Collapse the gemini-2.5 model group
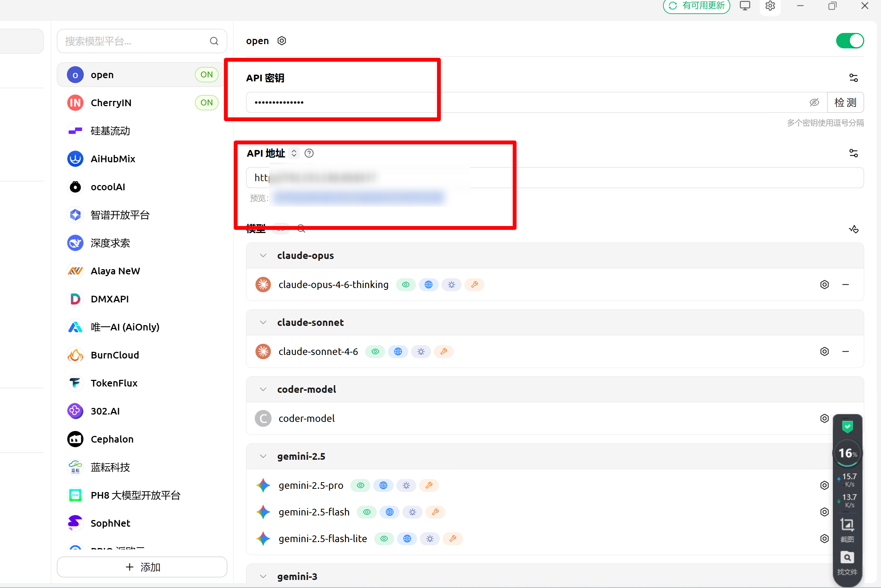Image resolution: width=881 pixels, height=588 pixels. (x=263, y=456)
